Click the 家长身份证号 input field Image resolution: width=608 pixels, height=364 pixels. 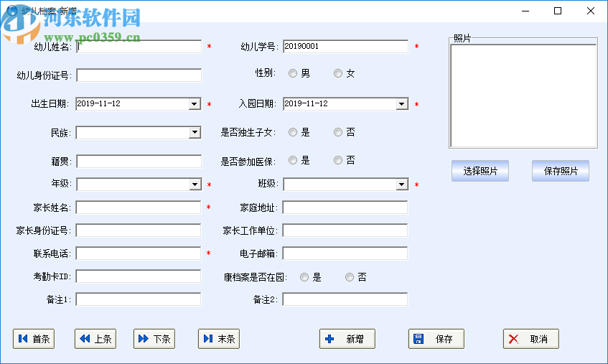pyautogui.click(x=139, y=230)
